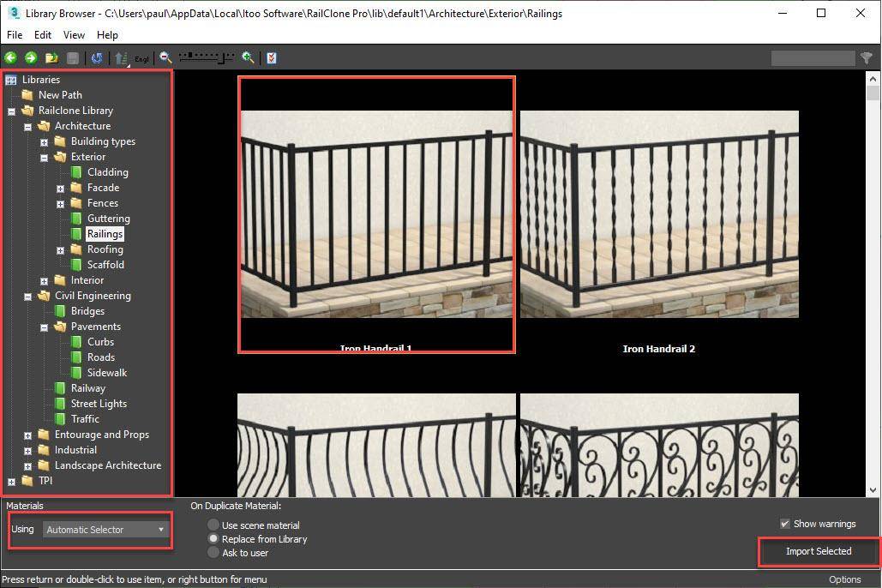Open a library folder from the toolbar
This screenshot has height=588, width=882.
[x=51, y=57]
